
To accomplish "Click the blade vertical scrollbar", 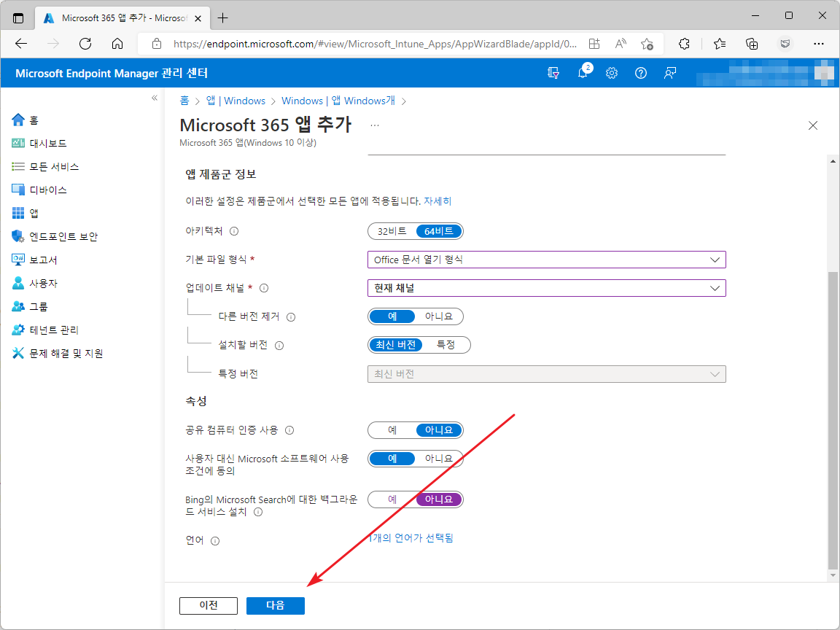I will [833, 421].
